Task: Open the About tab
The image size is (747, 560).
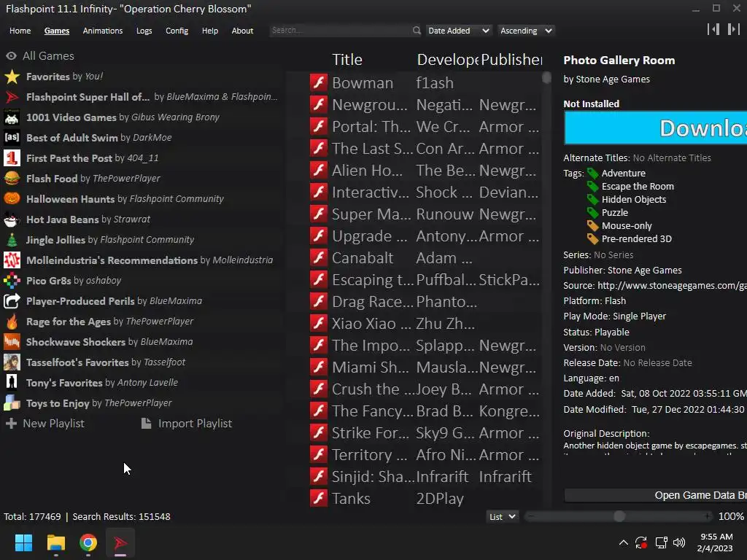Action: 242,31
